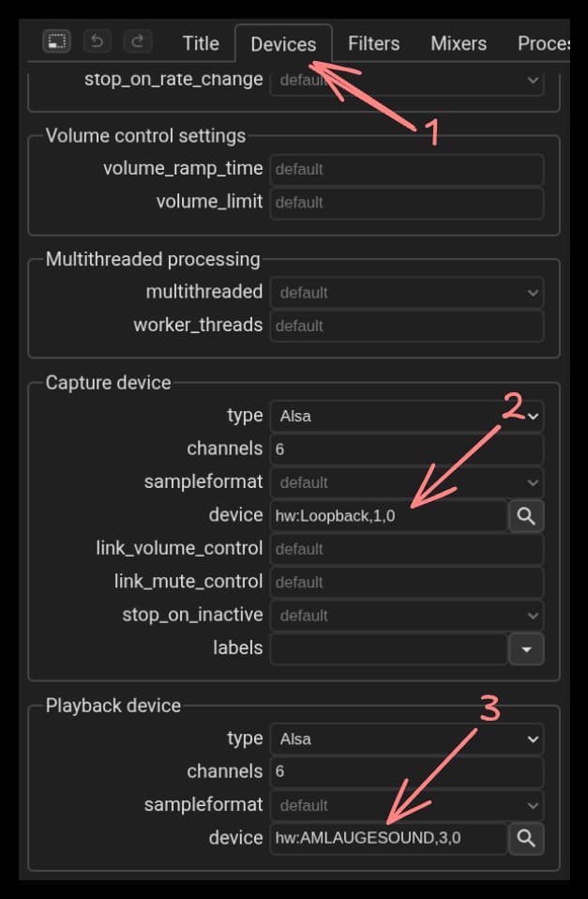588x899 pixels.
Task: Open the playback device type dropdown
Action: [406, 739]
